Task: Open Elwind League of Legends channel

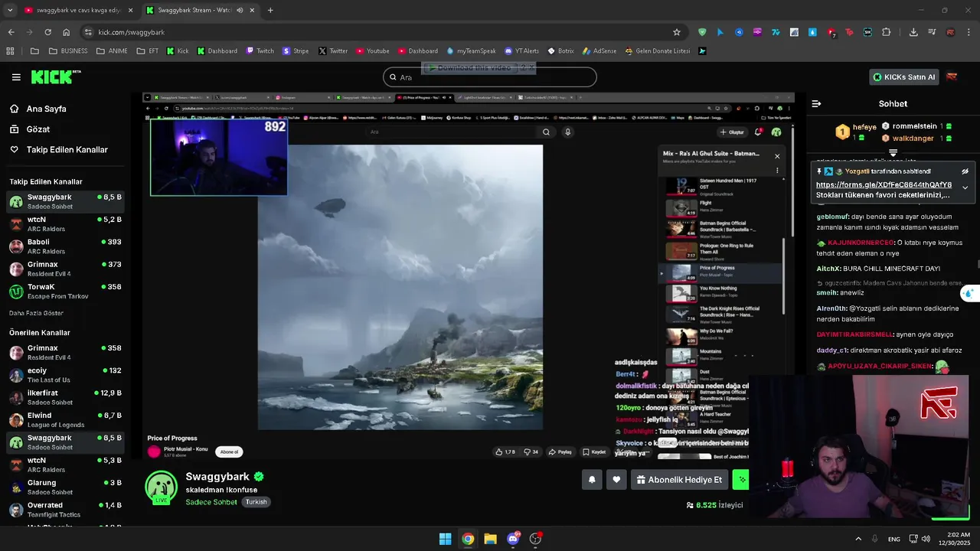Action: pos(66,420)
